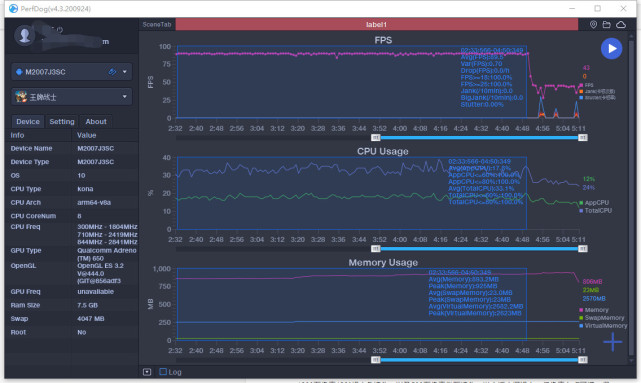
Task: Click the SceneTab label
Action: tap(157, 25)
